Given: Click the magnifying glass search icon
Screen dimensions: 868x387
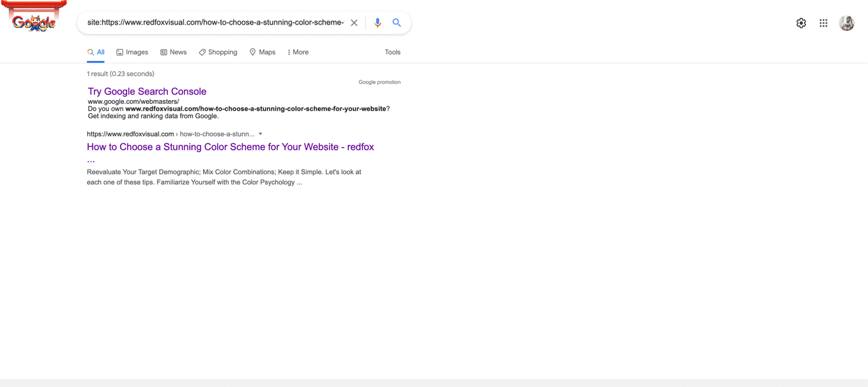Looking at the screenshot, I should click(x=397, y=22).
